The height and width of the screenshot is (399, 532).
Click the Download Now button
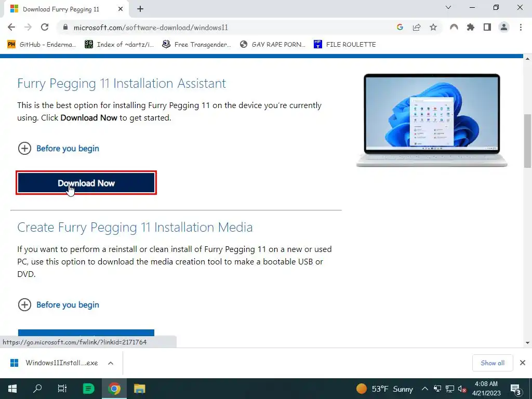pos(86,183)
